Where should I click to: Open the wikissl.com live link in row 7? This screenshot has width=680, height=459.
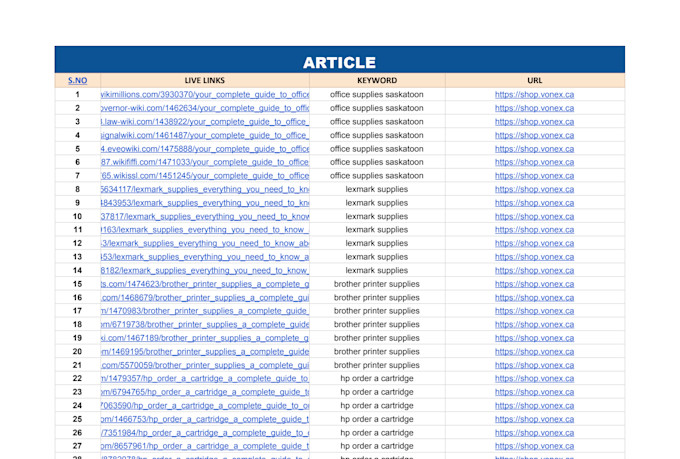pyautogui.click(x=205, y=176)
